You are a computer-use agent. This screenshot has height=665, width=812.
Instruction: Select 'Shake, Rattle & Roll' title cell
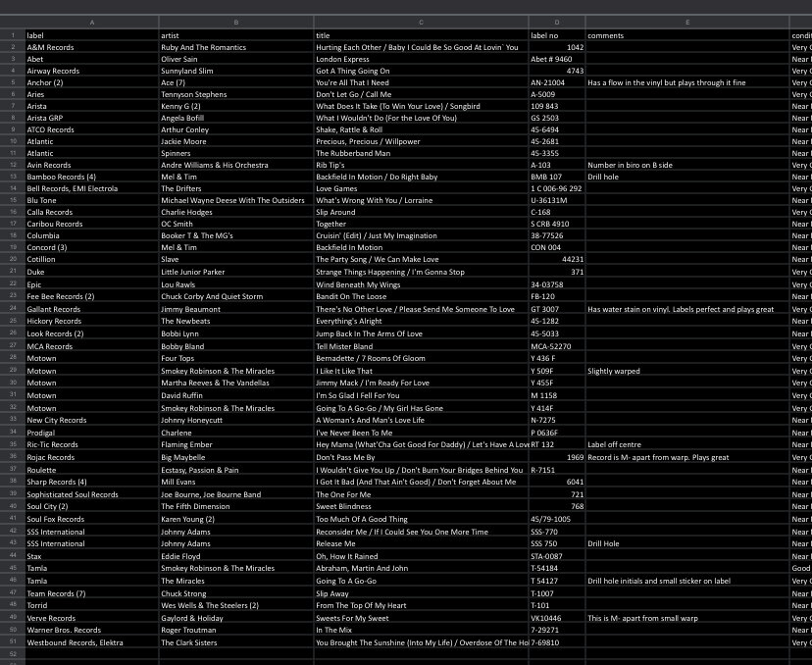(x=421, y=129)
